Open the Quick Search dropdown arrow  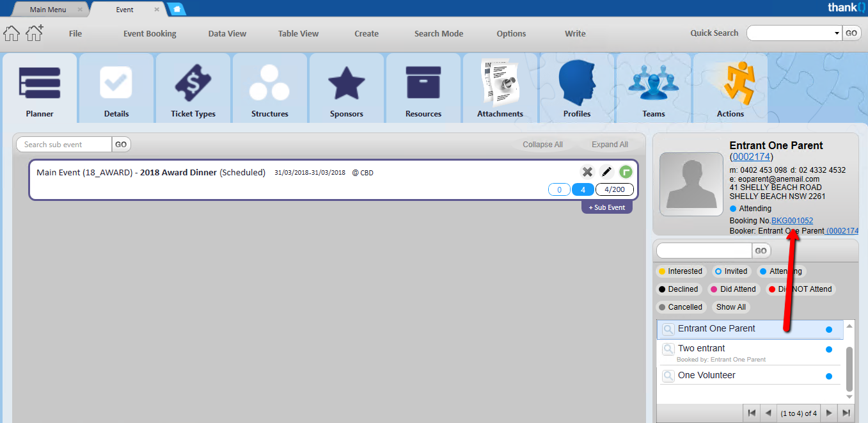[x=837, y=33]
